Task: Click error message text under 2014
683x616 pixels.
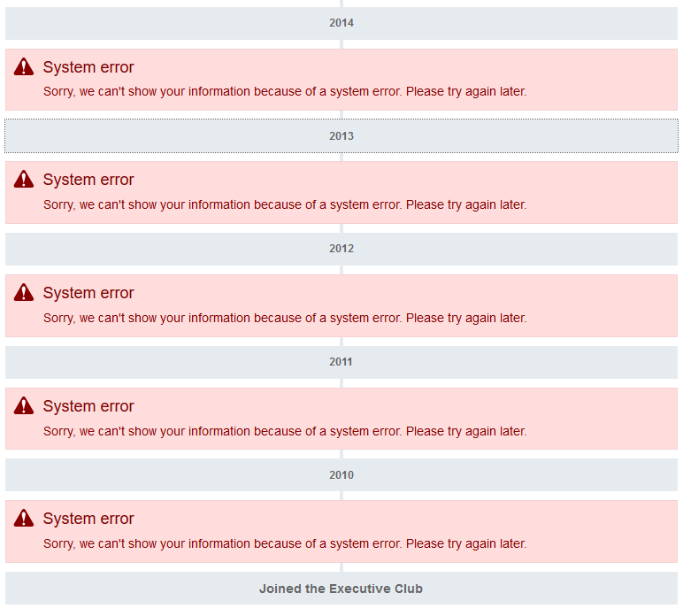Action: pos(285,92)
